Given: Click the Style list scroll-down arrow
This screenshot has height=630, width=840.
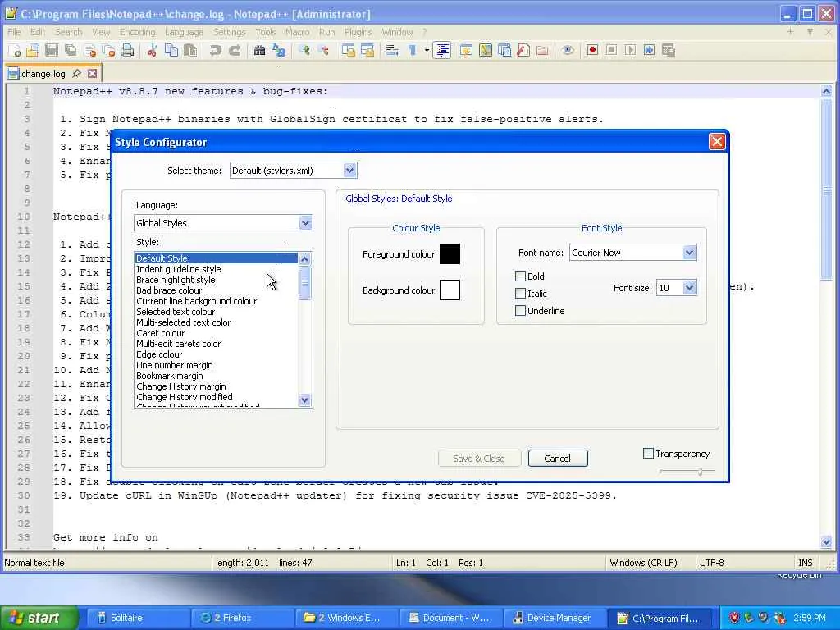Looking at the screenshot, I should tap(305, 399).
